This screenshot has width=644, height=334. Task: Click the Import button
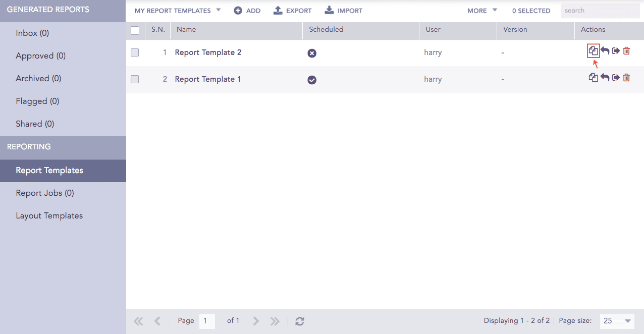coord(343,11)
